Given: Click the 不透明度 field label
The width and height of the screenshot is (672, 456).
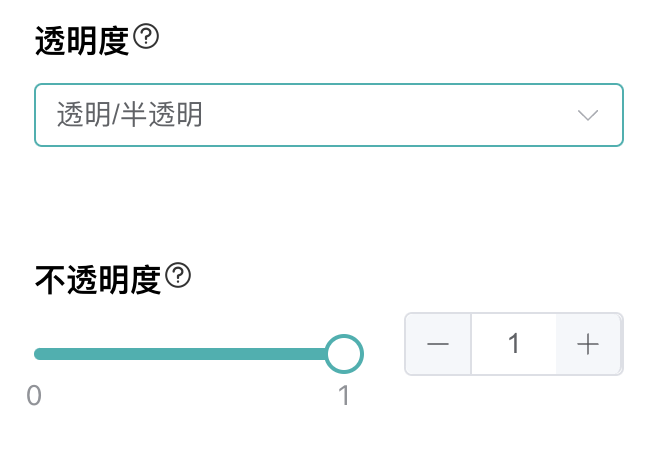Looking at the screenshot, I should pyautogui.click(x=98, y=278).
